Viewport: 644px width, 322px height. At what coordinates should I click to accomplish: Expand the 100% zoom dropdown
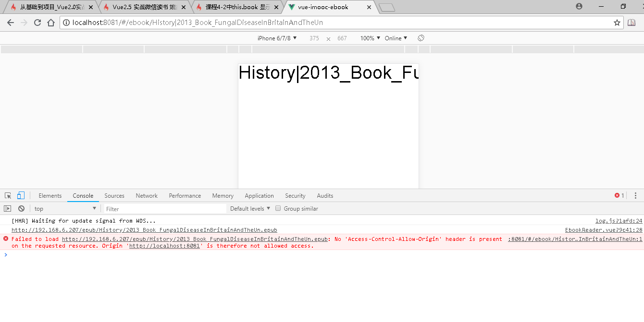370,38
